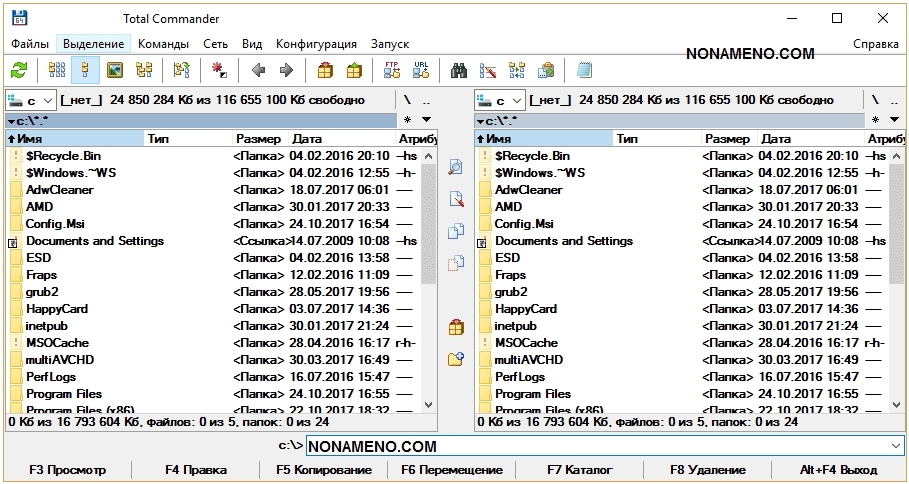Open the Выделение menu
The image size is (909, 484).
93,44
